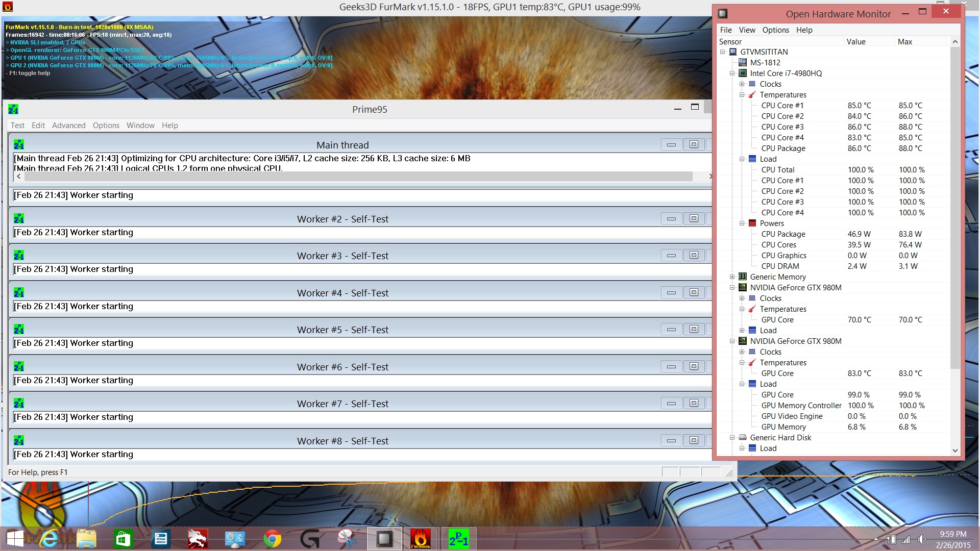Click the Intel Core i7-4980HQ chip icon
This screenshot has height=551, width=980.
(x=743, y=73)
